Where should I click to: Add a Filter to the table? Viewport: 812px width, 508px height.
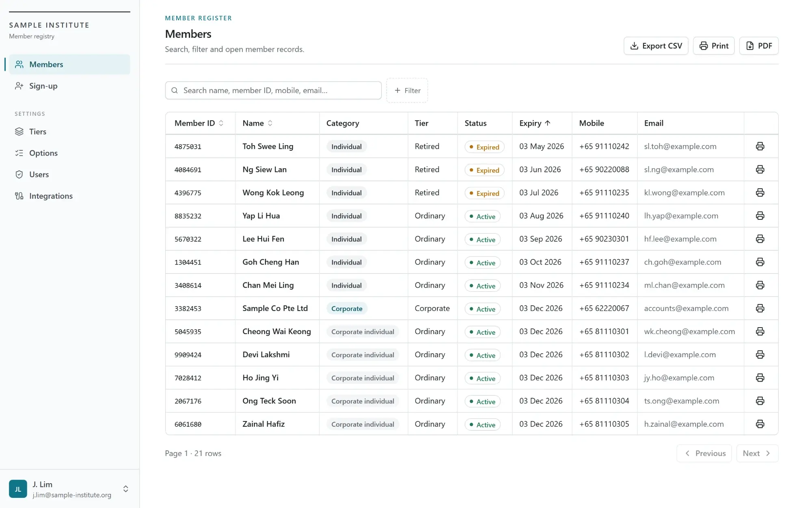[x=407, y=91]
